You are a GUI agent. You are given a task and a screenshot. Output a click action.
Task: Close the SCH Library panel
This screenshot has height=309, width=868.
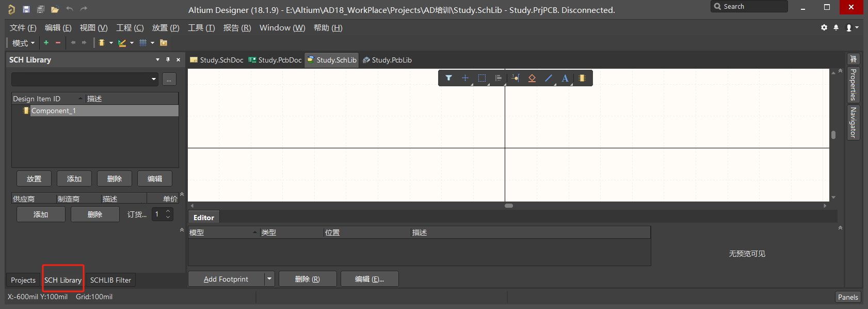(x=179, y=60)
